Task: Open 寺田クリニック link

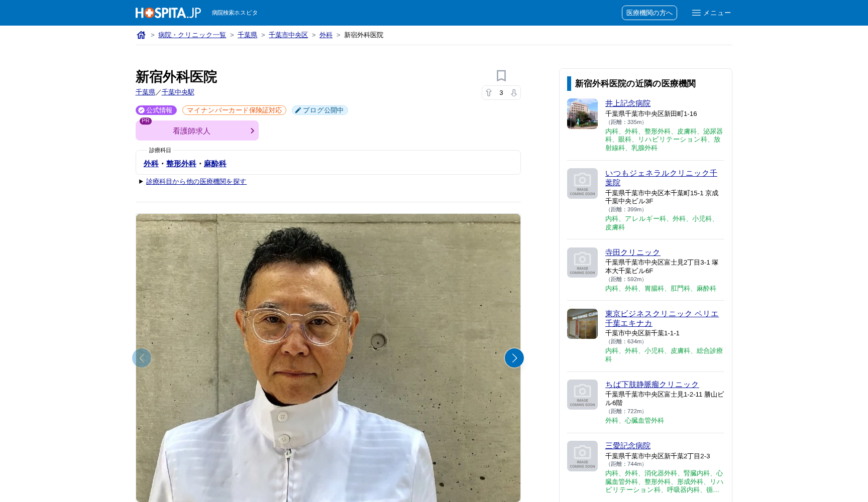Action: (632, 253)
